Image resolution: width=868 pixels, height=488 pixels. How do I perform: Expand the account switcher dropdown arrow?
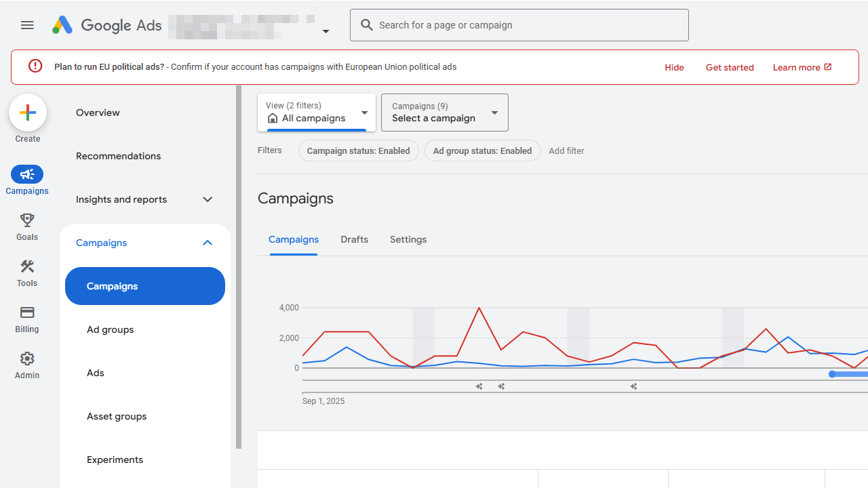325,31
